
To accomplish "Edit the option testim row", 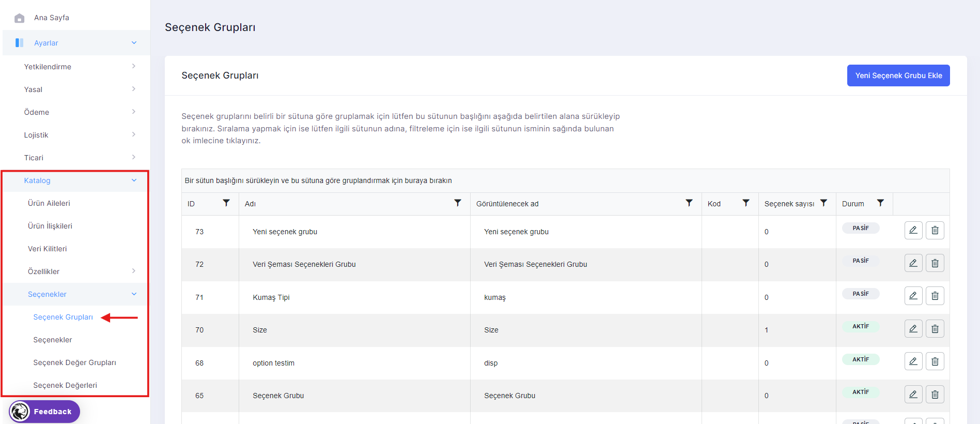I will (x=913, y=361).
